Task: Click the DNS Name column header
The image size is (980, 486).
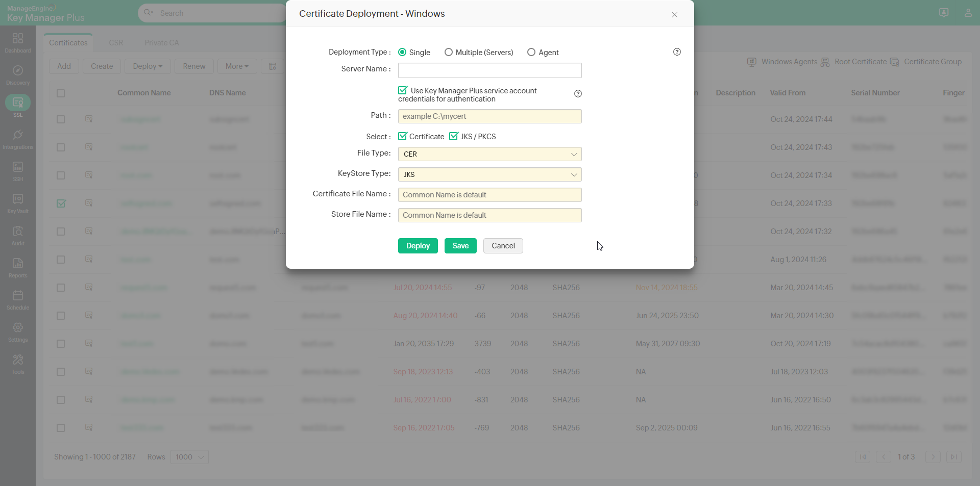Action: coord(228,93)
